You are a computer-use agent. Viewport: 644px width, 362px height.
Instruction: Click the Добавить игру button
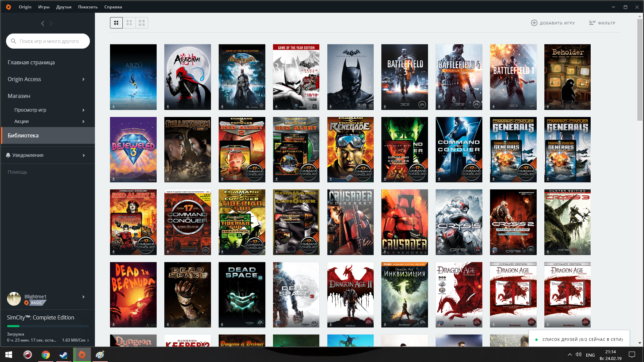[553, 23]
